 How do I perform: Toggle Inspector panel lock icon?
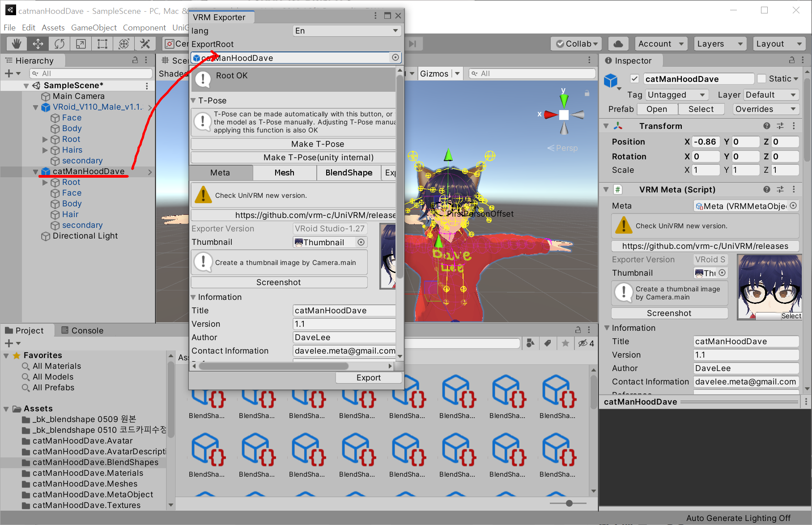point(792,60)
